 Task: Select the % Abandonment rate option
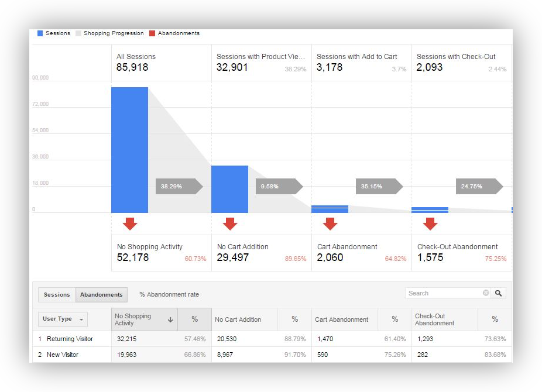(x=169, y=295)
